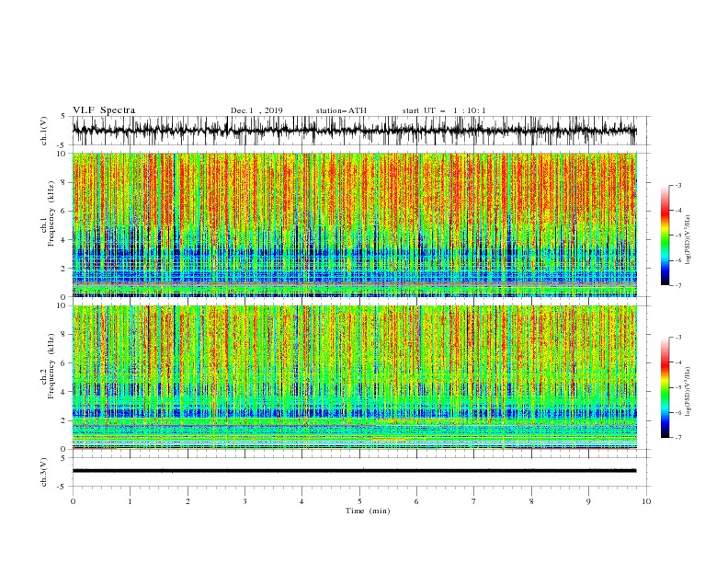This screenshot has width=728, height=563.
Task: Click the ch.1 colorbar 'log(PSD)(V²/Hz)' label
Action: [688, 240]
